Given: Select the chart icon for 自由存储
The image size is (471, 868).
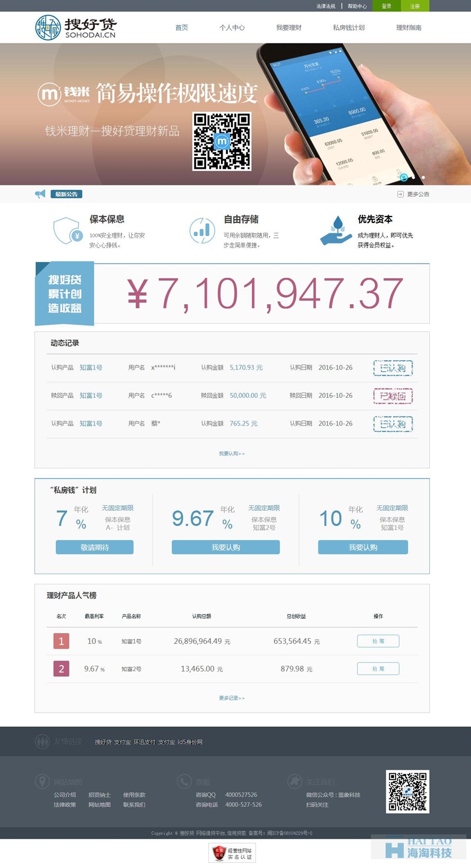Looking at the screenshot, I should tap(202, 230).
